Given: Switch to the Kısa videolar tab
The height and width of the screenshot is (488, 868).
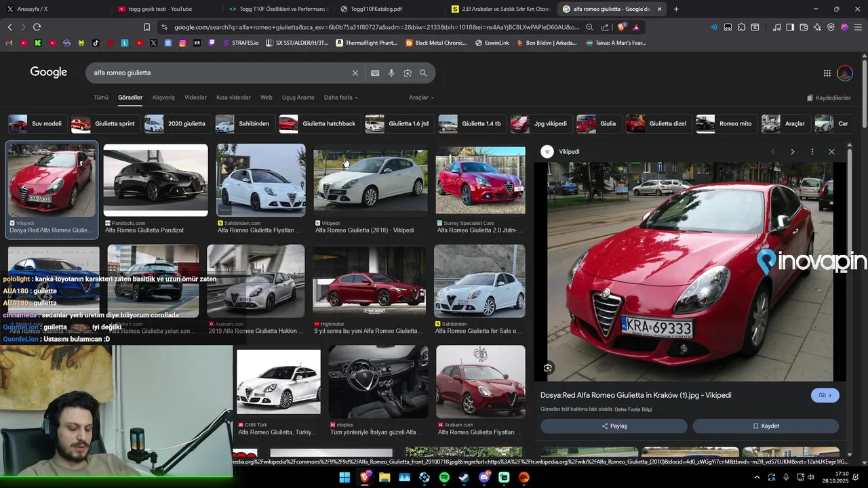Looking at the screenshot, I should [233, 98].
